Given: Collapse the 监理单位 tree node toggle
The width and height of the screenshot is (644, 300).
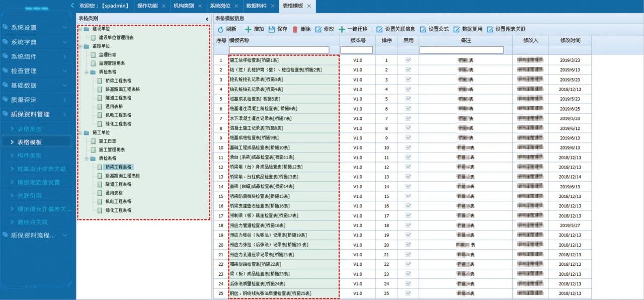Looking at the screenshot, I should [80, 46].
